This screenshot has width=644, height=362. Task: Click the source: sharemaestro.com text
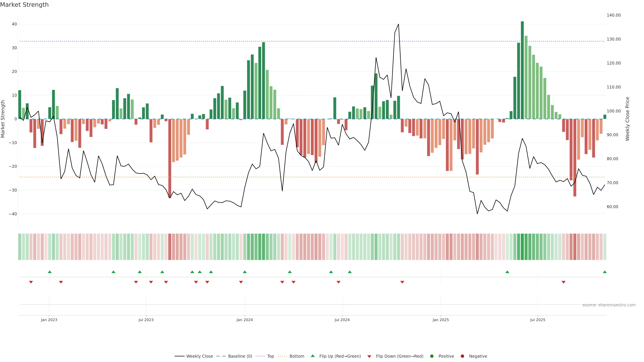tap(609, 305)
